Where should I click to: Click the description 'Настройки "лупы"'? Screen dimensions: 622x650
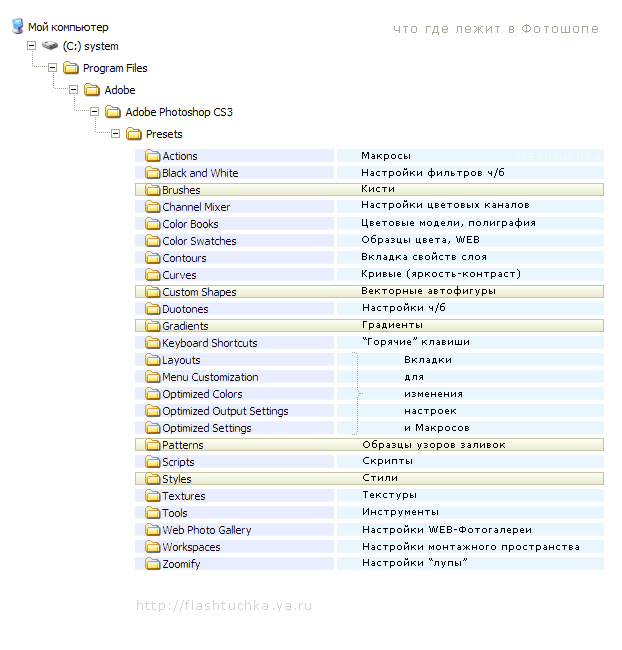pyautogui.click(x=415, y=563)
